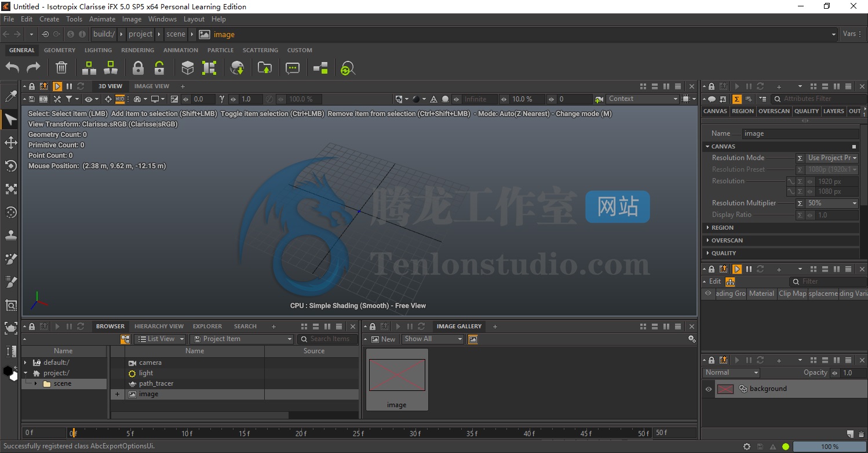Viewport: 868px width, 453px height.
Task: Pause the 3D View evaluation
Action: point(69,86)
